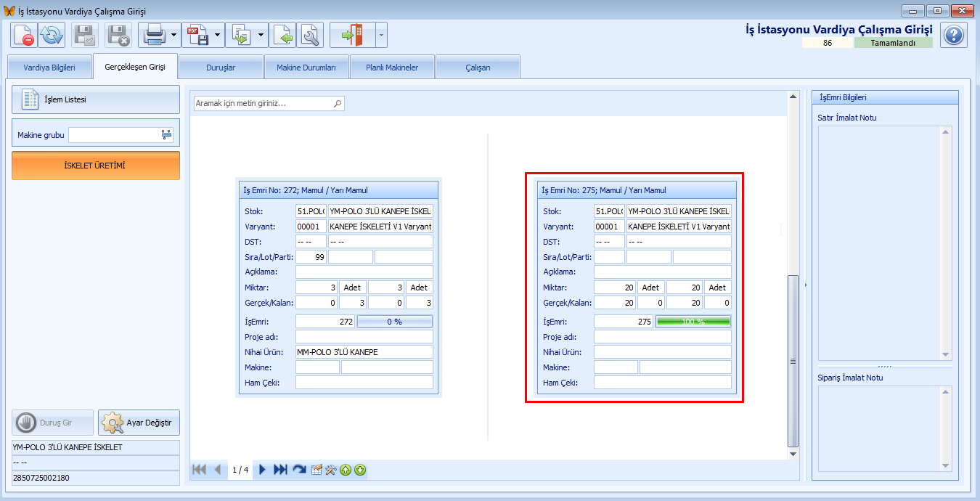This screenshot has height=501, width=980.
Task: Open the Makine grubu selector
Action: pyautogui.click(x=166, y=135)
